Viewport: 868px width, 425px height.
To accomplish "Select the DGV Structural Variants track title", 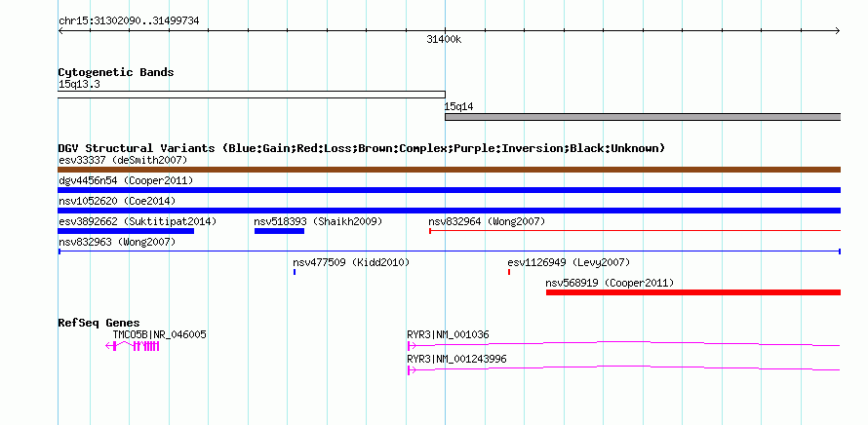I will (x=362, y=148).
